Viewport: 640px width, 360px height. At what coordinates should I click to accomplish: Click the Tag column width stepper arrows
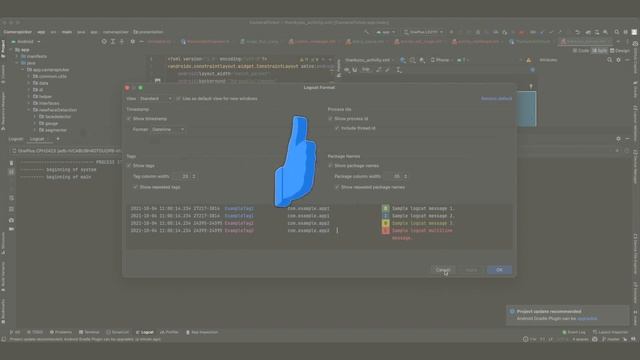click(194, 176)
